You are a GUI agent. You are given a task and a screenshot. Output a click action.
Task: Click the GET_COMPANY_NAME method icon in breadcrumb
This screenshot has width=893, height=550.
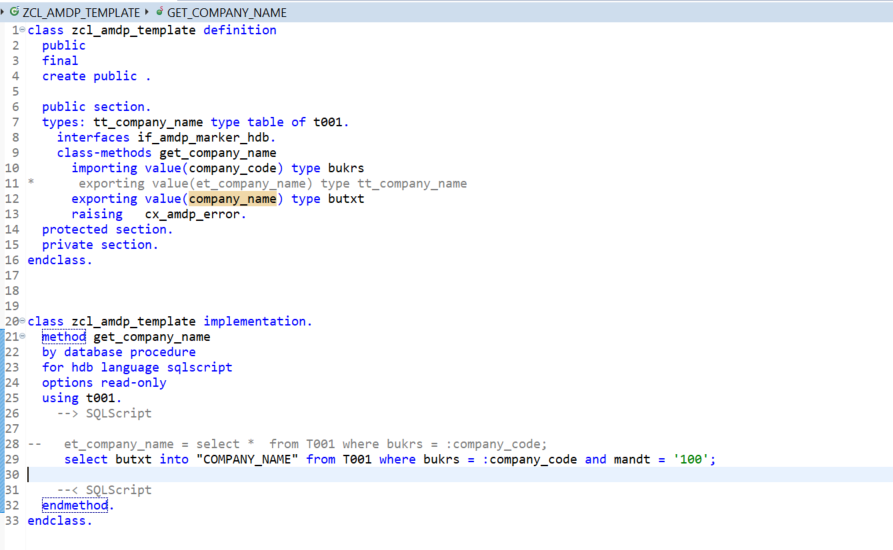coord(159,11)
